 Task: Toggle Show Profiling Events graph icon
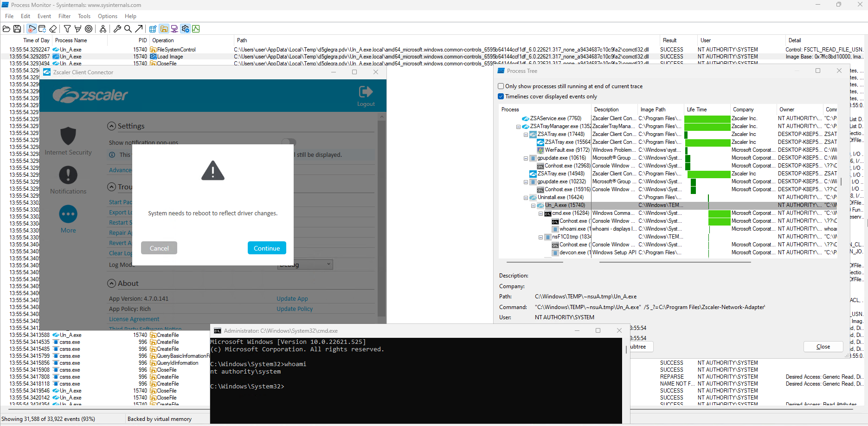[196, 29]
